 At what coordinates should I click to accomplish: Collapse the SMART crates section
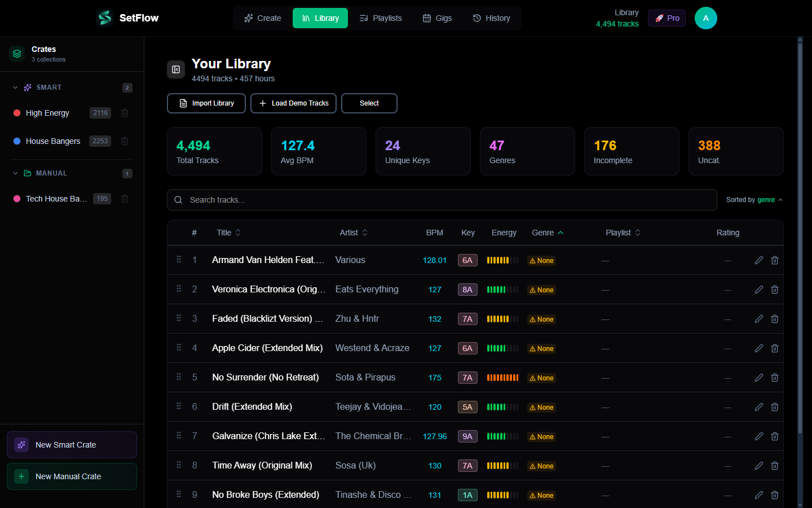click(x=15, y=87)
